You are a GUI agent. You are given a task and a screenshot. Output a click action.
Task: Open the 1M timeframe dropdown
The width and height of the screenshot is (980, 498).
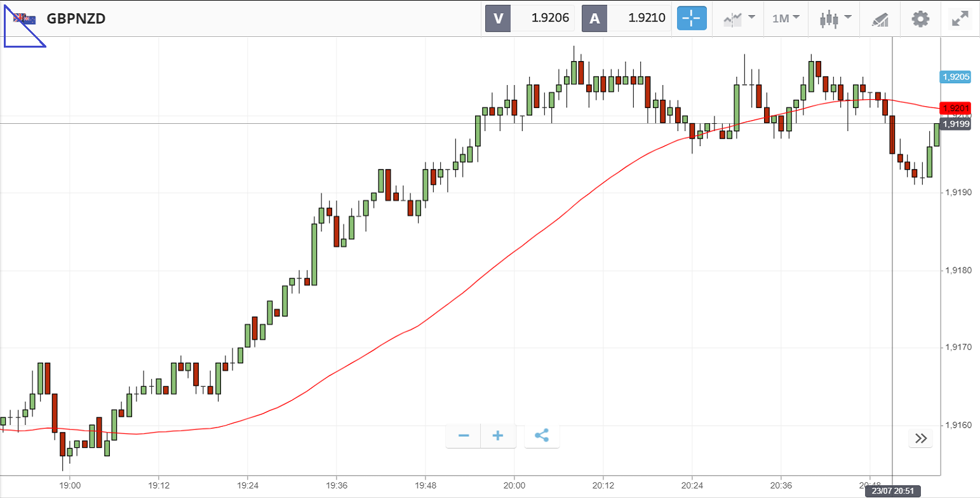click(x=786, y=18)
